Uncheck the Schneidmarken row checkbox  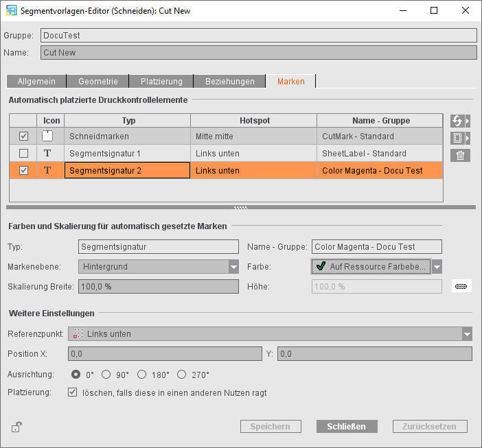click(23, 136)
